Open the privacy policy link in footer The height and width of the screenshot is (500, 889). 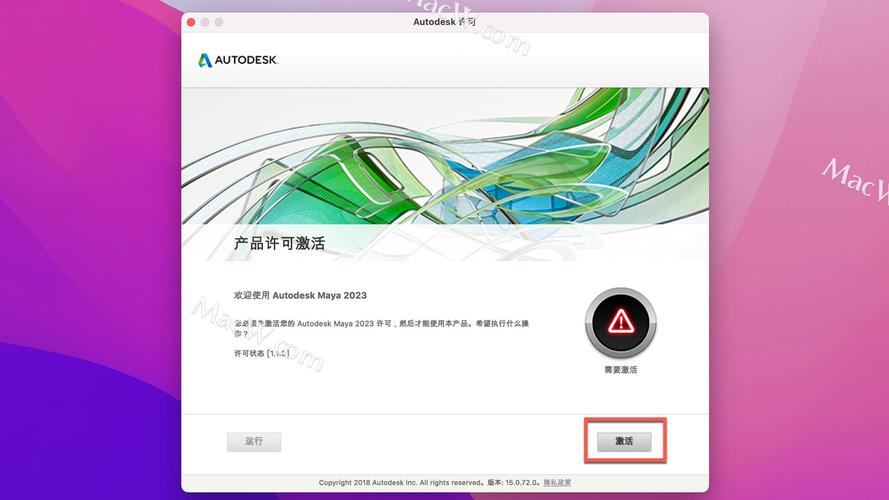(x=557, y=482)
